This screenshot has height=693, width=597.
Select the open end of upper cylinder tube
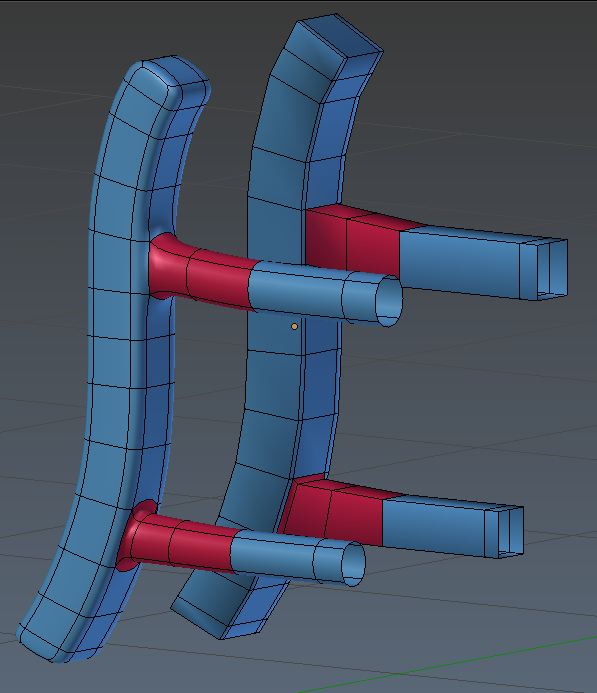[x=389, y=301]
